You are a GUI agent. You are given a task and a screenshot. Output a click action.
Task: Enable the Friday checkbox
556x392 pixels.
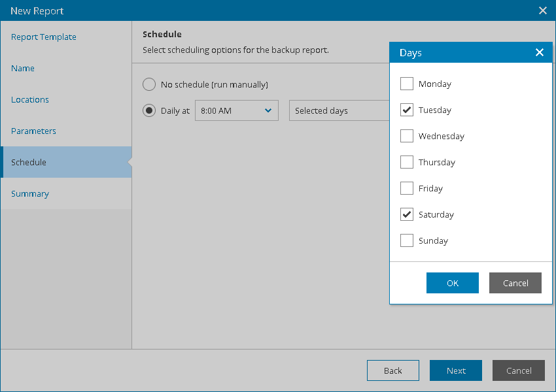pos(407,188)
